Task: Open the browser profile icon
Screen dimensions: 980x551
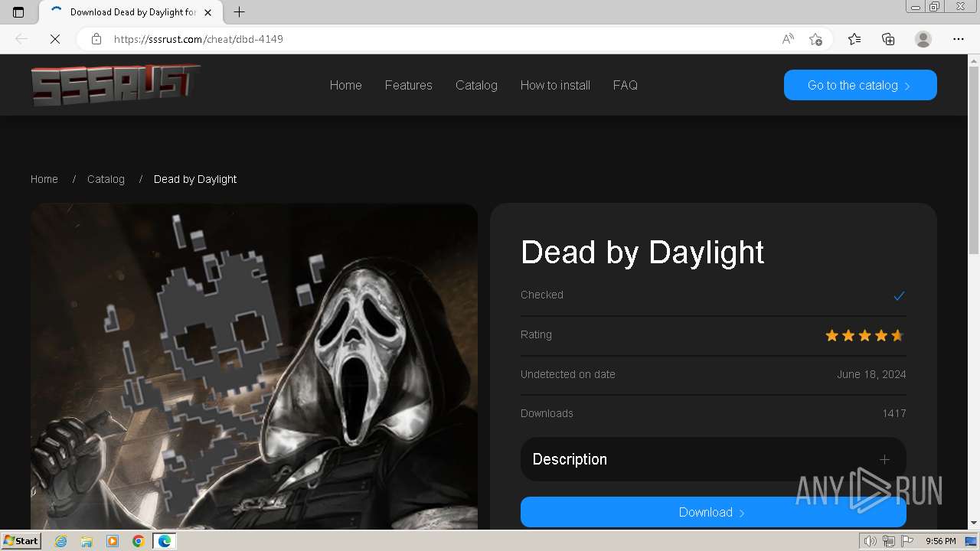Action: pyautogui.click(x=923, y=39)
